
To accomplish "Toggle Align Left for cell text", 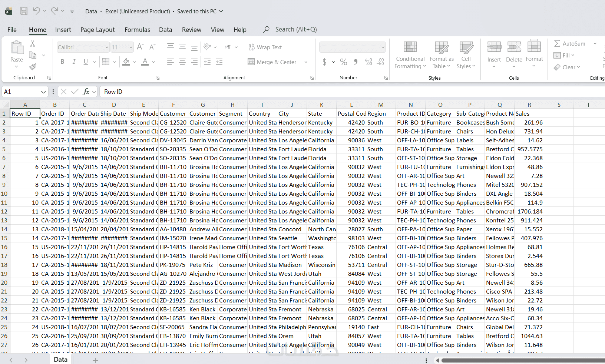I will [x=171, y=62].
